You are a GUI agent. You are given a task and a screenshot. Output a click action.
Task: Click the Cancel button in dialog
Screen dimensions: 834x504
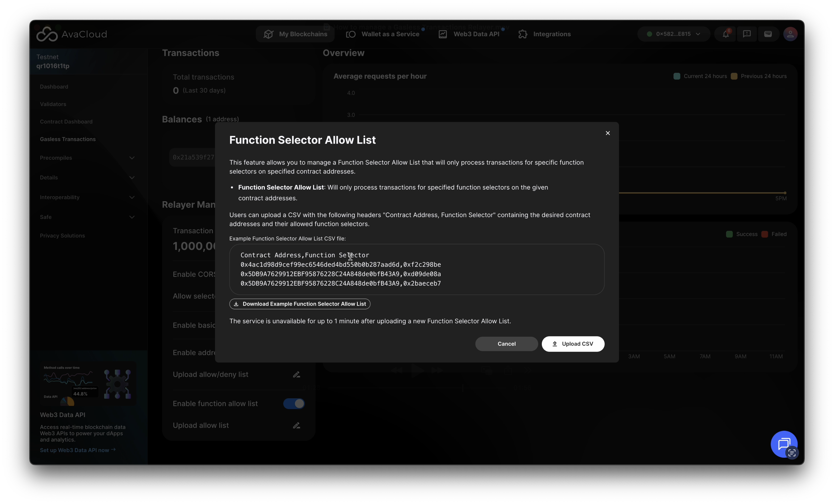(x=506, y=344)
